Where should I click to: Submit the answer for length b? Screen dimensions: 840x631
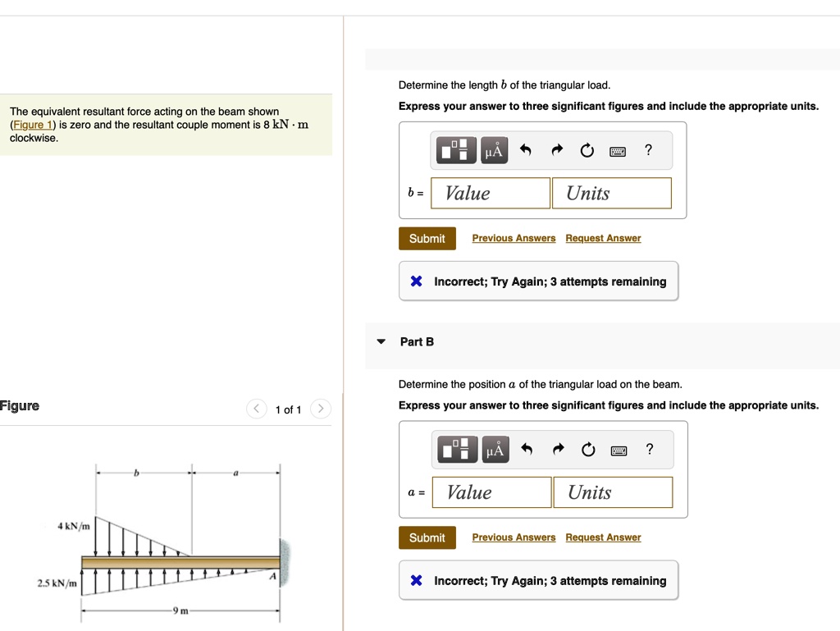[x=427, y=239]
